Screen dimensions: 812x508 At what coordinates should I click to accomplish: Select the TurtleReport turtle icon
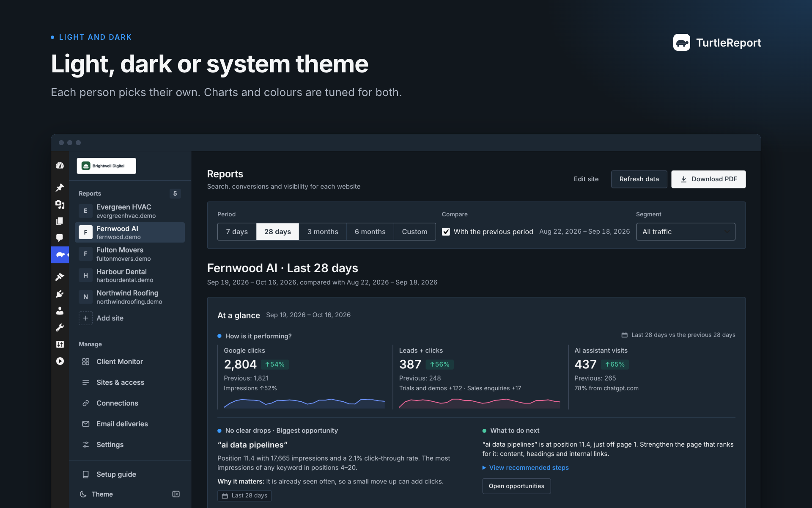click(60, 255)
